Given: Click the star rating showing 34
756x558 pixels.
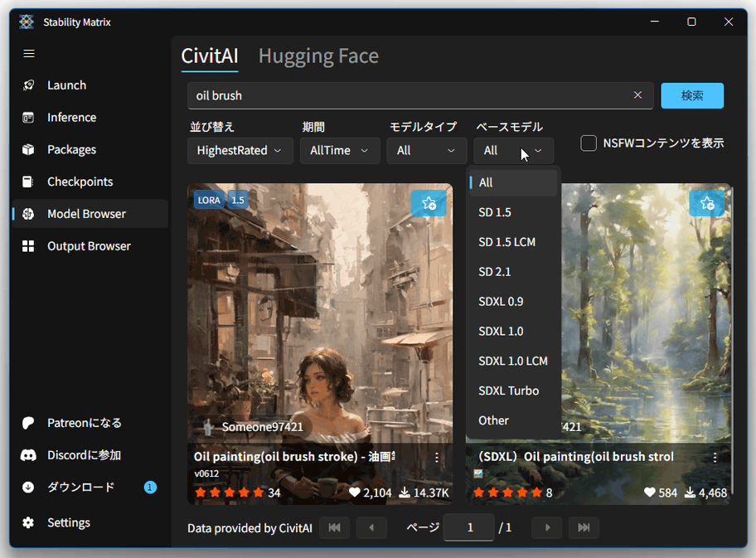Looking at the screenshot, I should point(238,492).
